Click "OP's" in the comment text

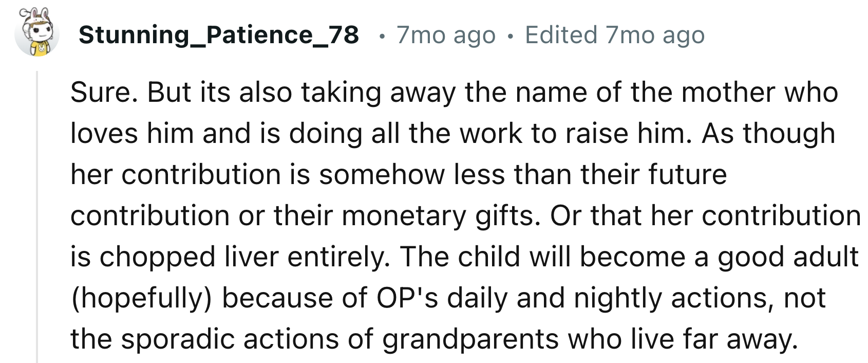pos(407,298)
